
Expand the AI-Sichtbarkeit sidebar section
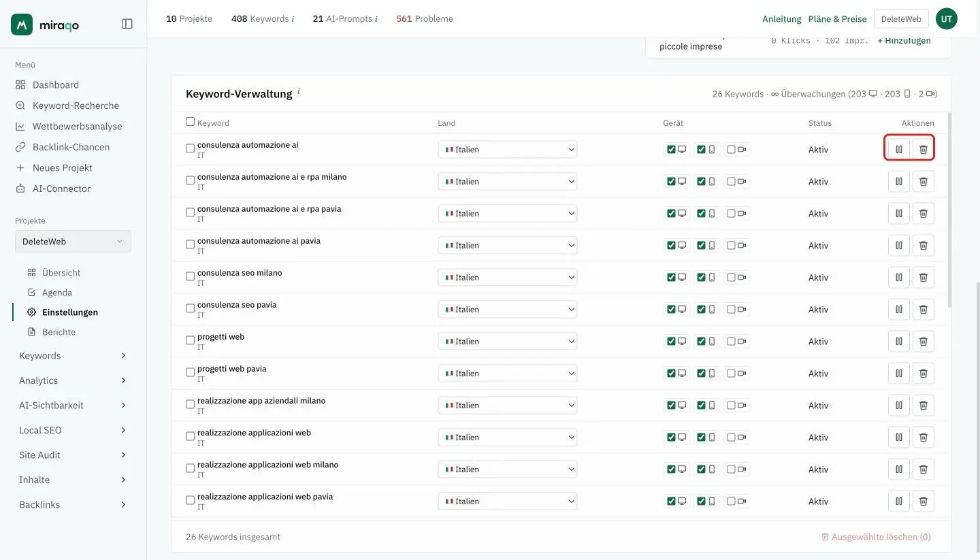click(73, 405)
